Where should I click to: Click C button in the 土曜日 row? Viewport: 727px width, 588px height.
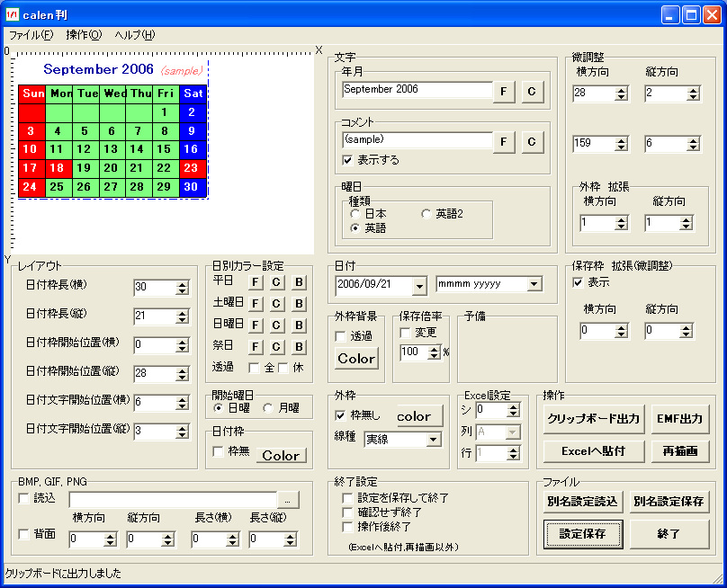point(276,304)
